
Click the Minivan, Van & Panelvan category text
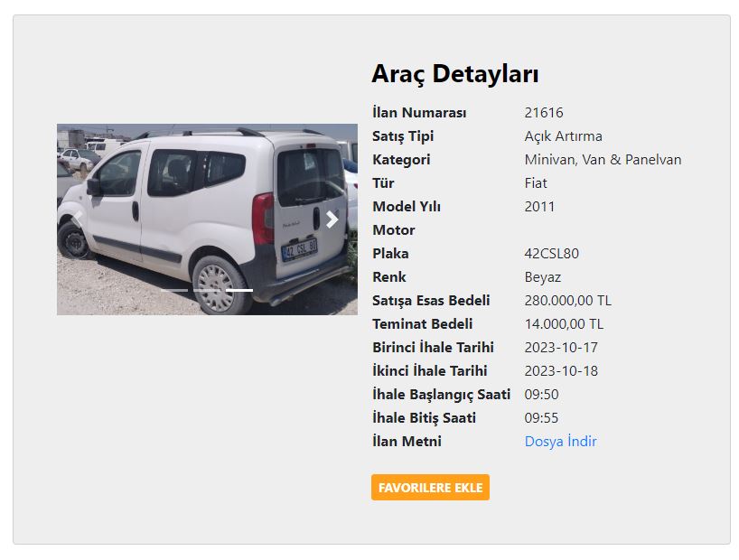click(x=603, y=160)
